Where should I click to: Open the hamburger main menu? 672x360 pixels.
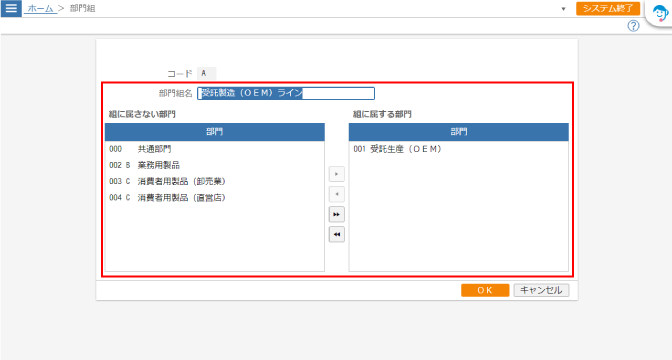click(x=11, y=8)
